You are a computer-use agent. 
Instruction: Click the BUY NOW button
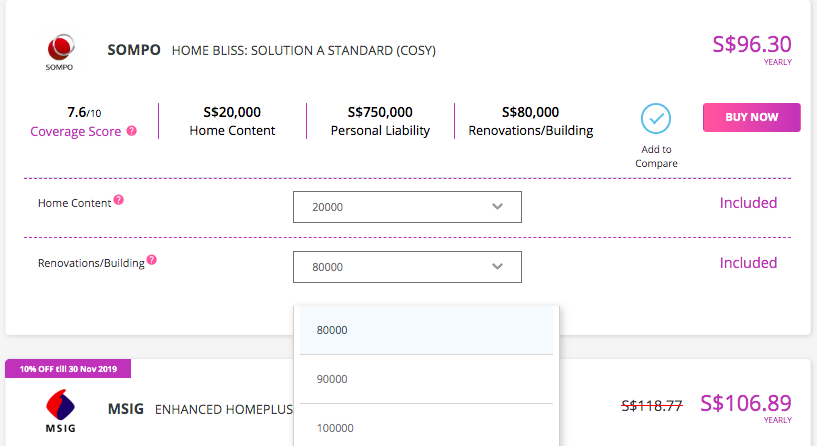(x=751, y=117)
